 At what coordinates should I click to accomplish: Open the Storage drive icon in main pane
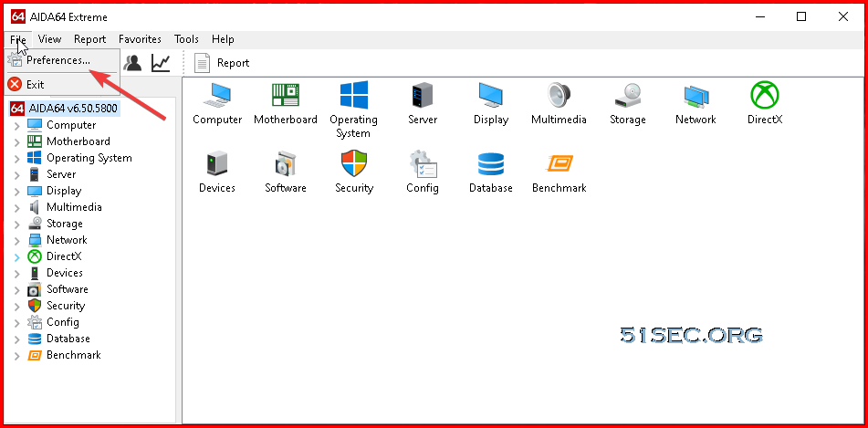627,95
